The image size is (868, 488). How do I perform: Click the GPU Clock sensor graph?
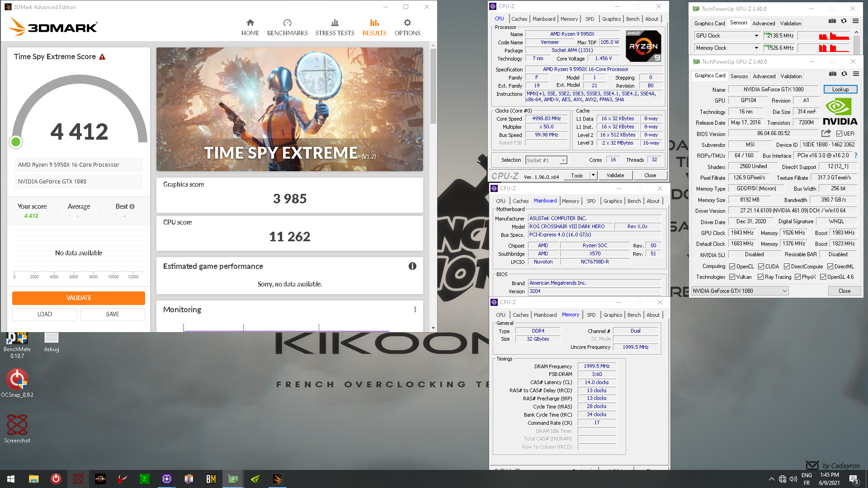824,36
